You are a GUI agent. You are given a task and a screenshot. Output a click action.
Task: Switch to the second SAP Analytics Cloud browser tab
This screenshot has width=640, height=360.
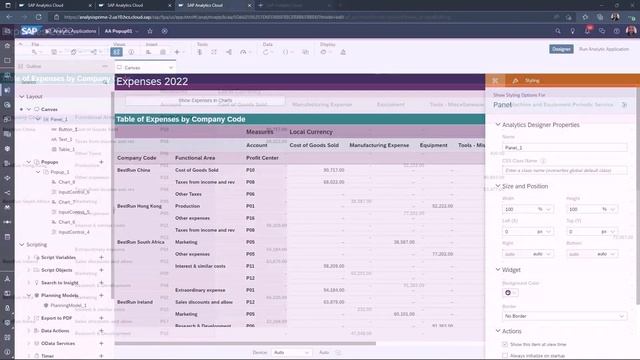136,5
